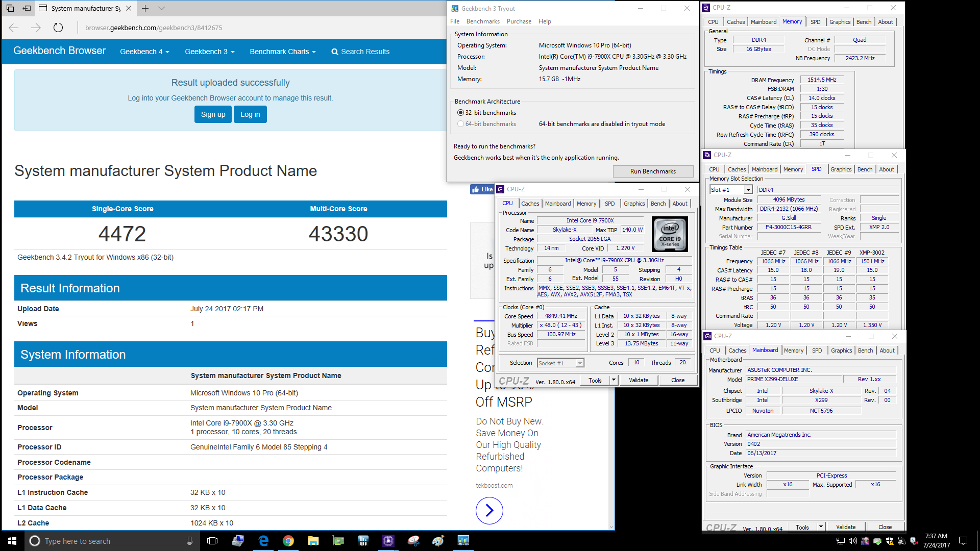
Task: Click Validate in the CPU-Z Mainboard window
Action: coord(846,527)
